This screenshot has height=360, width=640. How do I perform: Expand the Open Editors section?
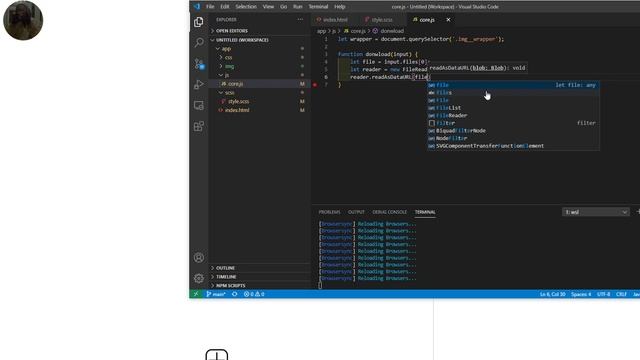point(260,31)
